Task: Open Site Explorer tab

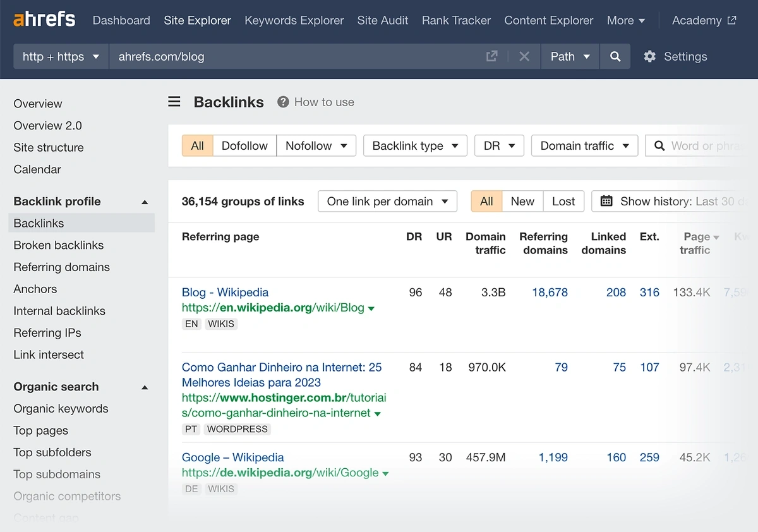Action: pyautogui.click(x=198, y=20)
